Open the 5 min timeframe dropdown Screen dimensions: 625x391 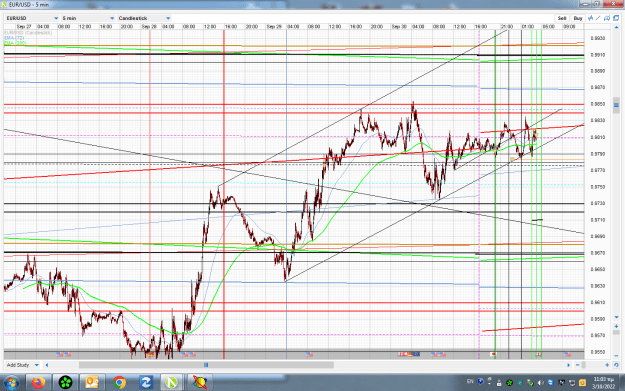click(x=88, y=18)
